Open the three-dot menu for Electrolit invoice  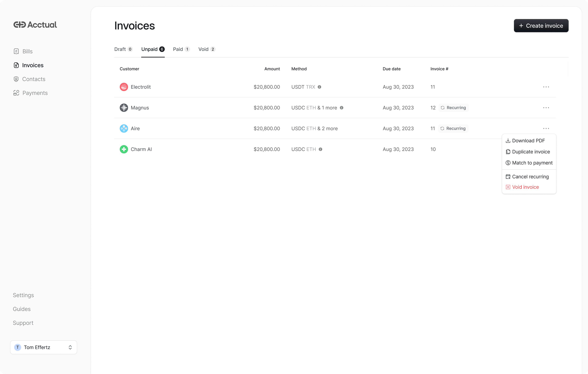pos(546,87)
